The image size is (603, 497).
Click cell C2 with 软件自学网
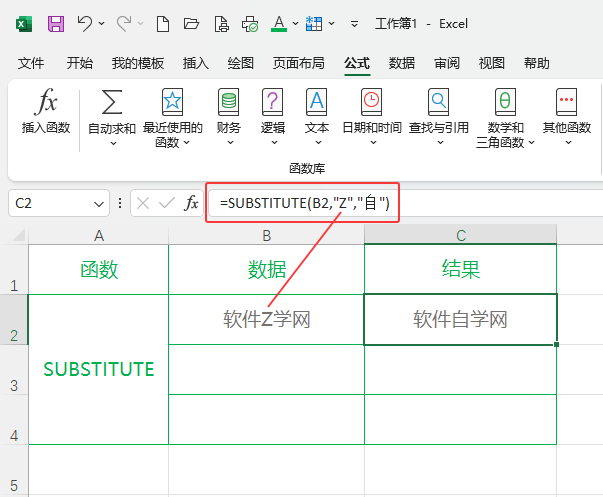460,320
